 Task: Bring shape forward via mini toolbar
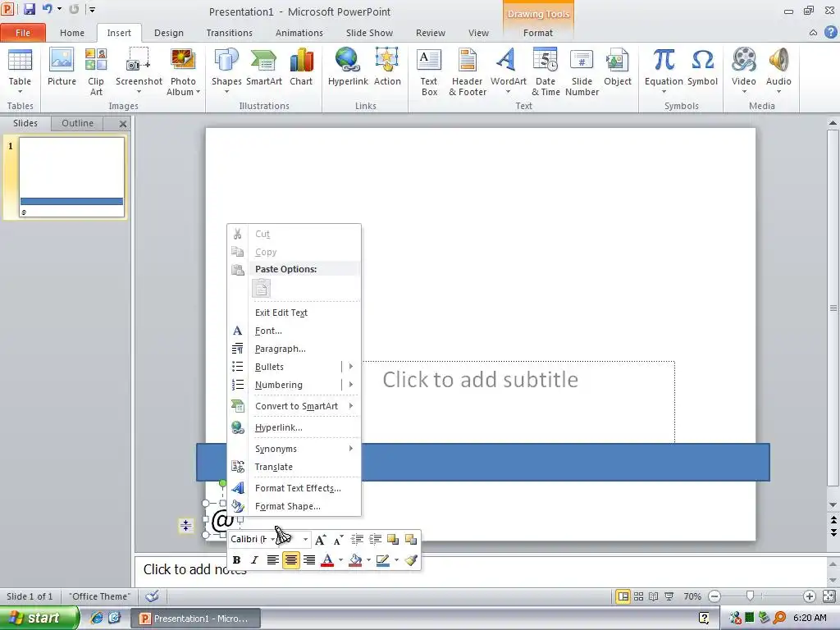pyautogui.click(x=393, y=540)
